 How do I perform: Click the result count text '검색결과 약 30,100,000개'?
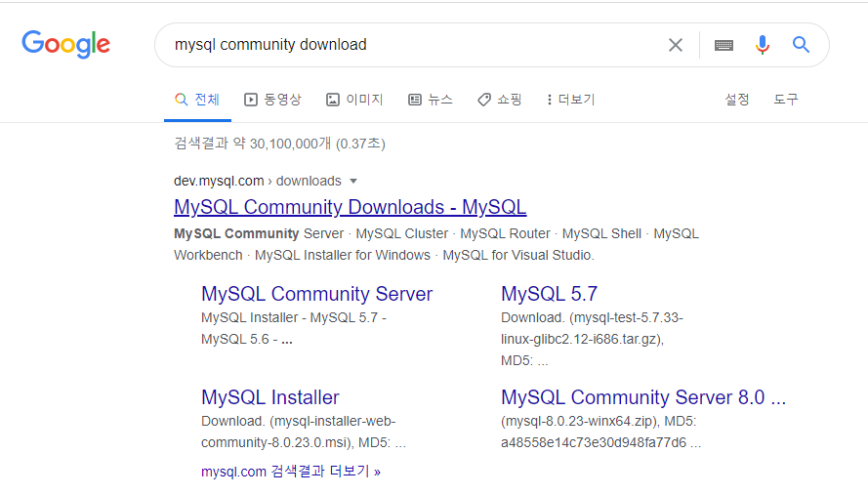253,144
